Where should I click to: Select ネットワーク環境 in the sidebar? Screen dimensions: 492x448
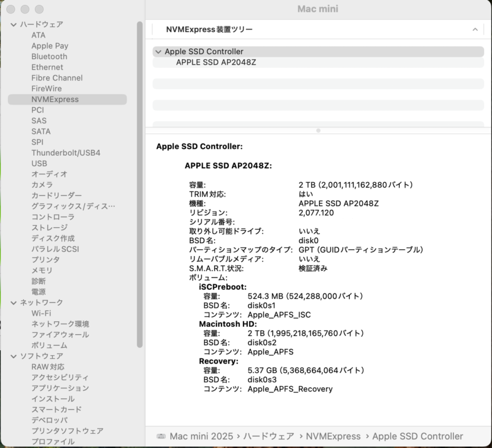[x=60, y=324]
